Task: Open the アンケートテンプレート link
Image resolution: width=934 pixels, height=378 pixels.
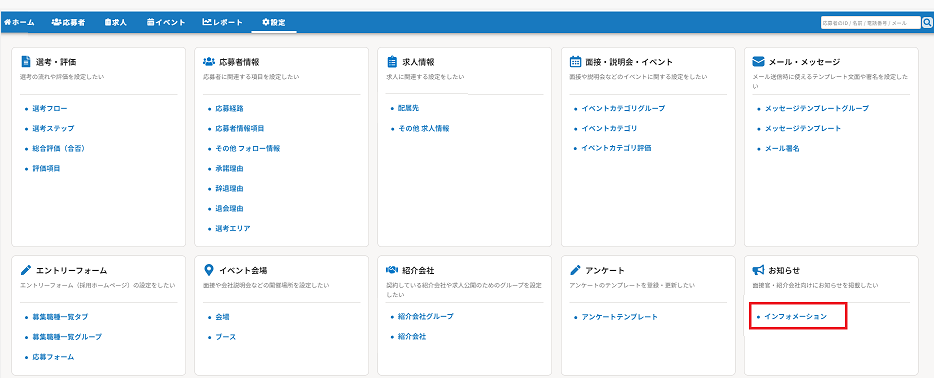Action: (619, 317)
